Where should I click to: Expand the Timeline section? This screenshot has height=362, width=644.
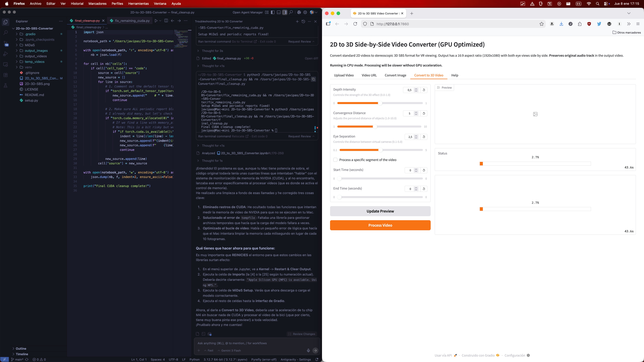(x=22, y=354)
